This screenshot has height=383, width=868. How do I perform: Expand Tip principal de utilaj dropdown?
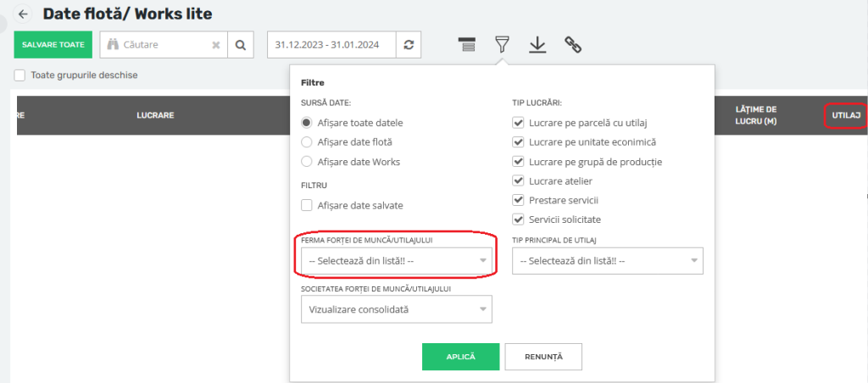point(607,261)
